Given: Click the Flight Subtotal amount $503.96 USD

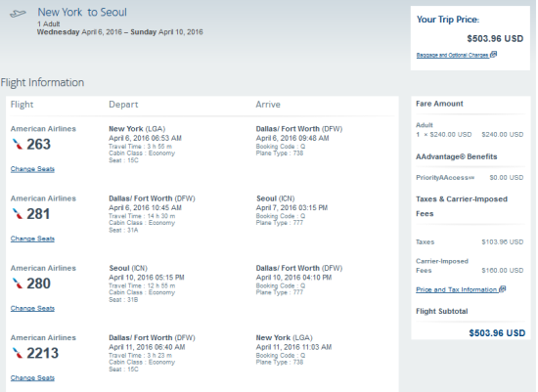Looking at the screenshot, I should [x=497, y=333].
